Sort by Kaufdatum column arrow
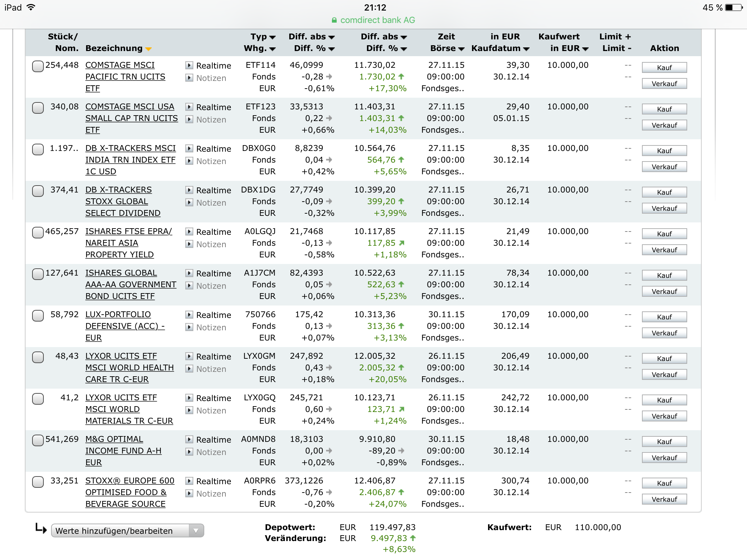Screen dimensions: 747x560 point(526,49)
